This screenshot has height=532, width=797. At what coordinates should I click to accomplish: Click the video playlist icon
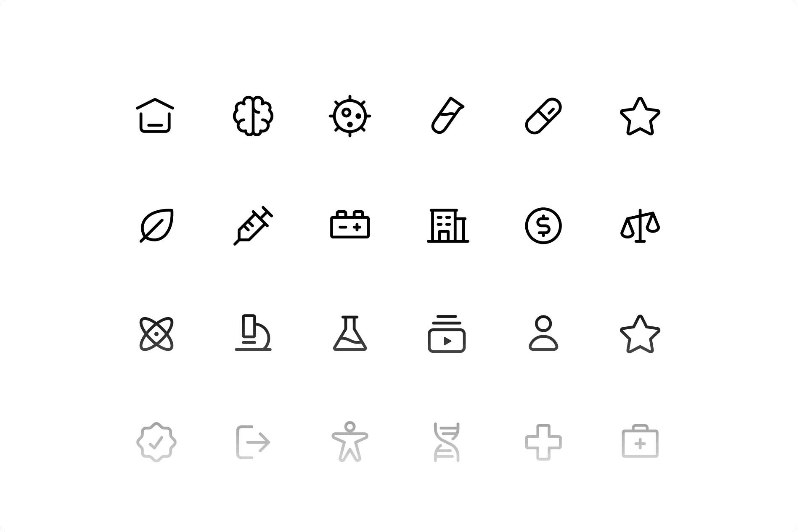pyautogui.click(x=447, y=333)
